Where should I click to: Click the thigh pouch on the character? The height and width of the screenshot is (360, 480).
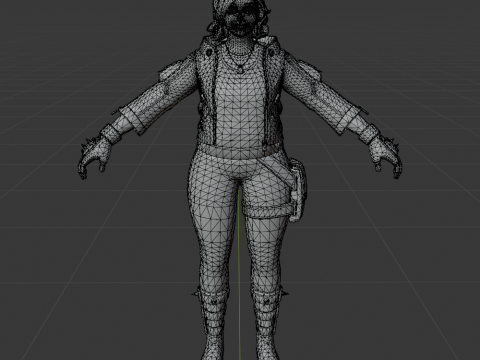click(297, 191)
